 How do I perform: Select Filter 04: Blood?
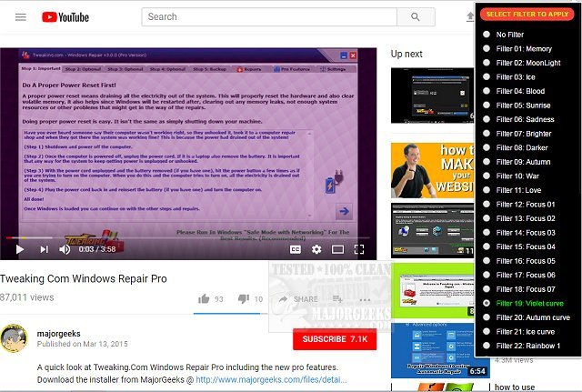point(514,91)
